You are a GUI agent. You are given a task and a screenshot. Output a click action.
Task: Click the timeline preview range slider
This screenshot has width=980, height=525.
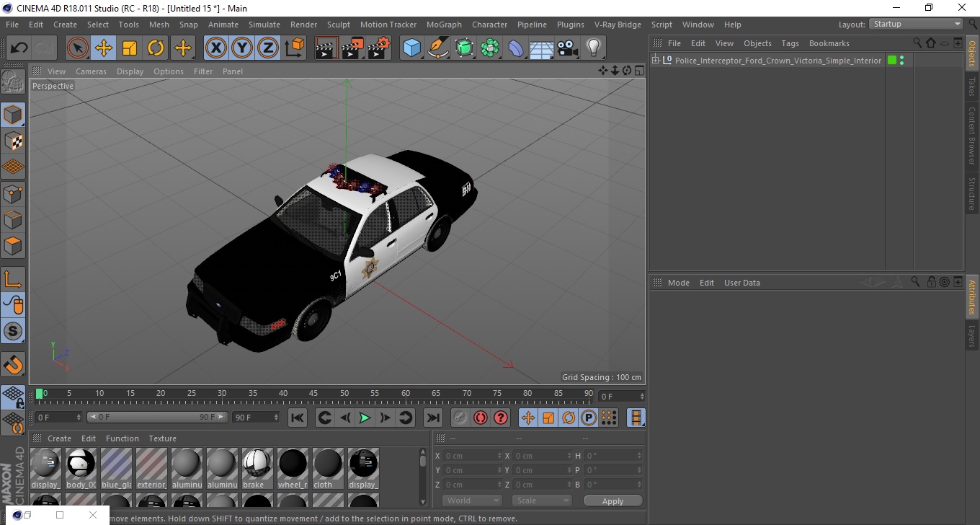pyautogui.click(x=157, y=417)
